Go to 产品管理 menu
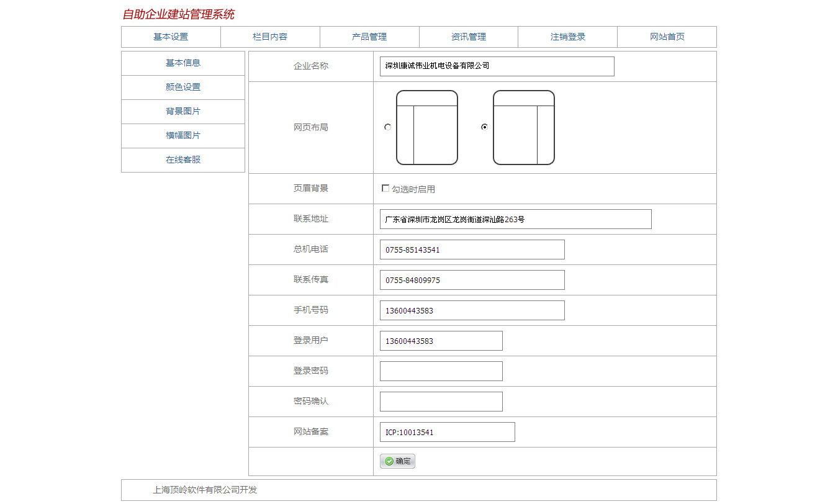 point(369,37)
